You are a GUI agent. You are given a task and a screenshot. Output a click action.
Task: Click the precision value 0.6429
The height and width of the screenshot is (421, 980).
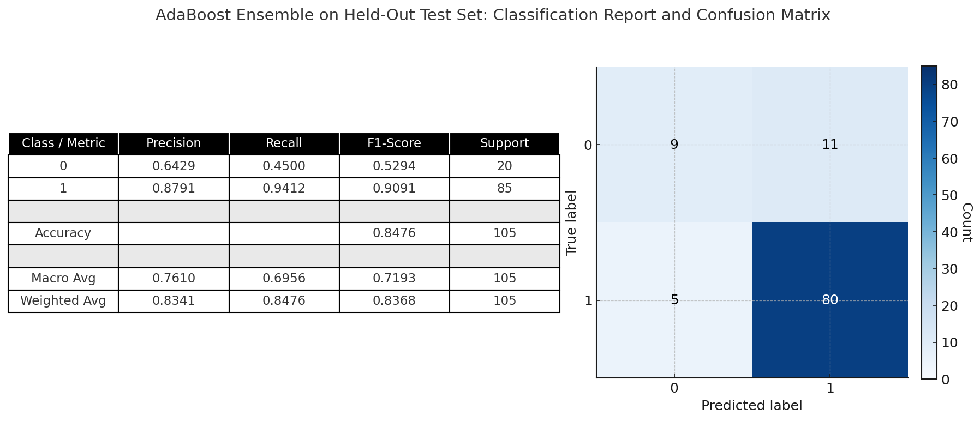point(174,166)
